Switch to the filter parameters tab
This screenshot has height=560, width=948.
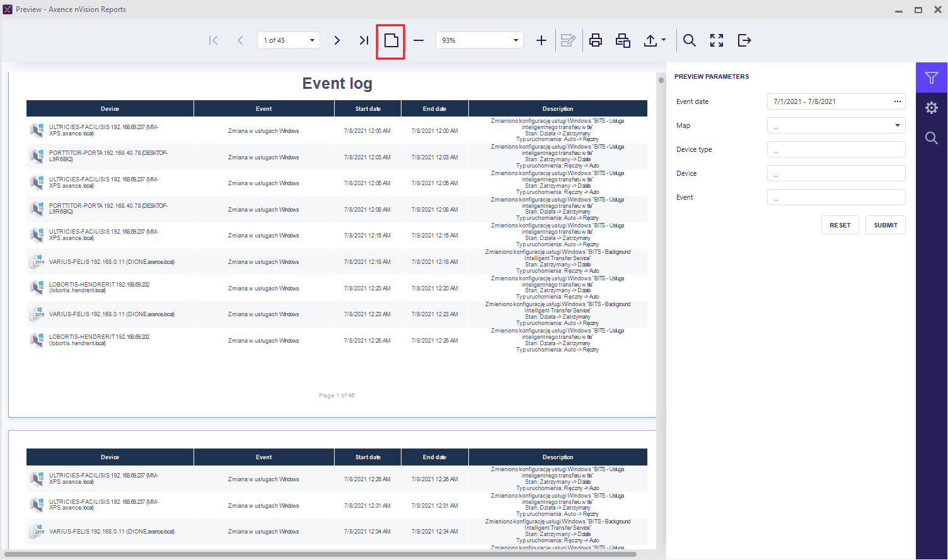(x=932, y=78)
